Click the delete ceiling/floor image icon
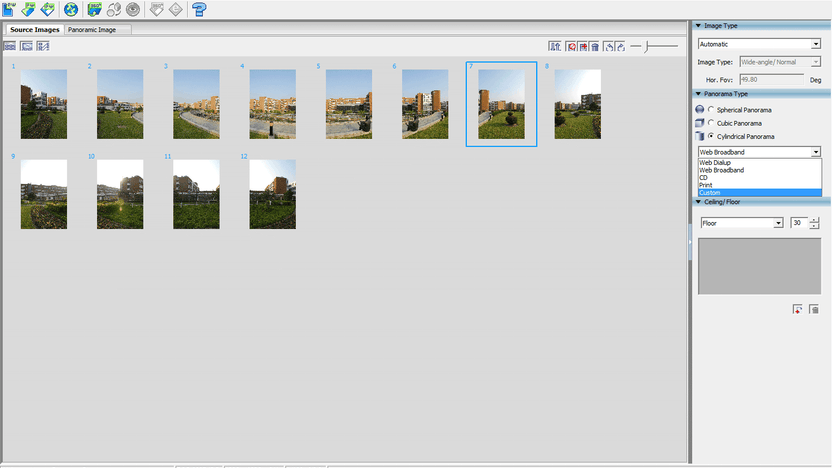The image size is (832, 468). coord(814,309)
